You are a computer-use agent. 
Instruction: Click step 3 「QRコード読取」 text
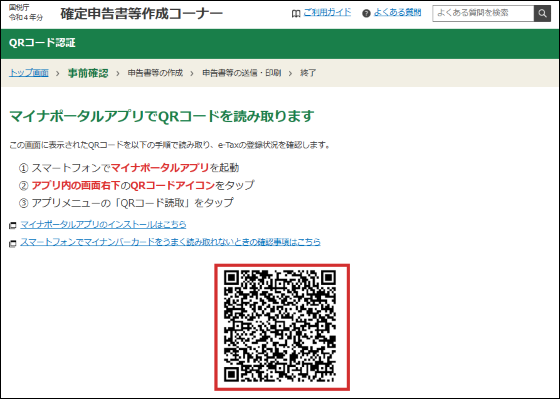[153, 203]
